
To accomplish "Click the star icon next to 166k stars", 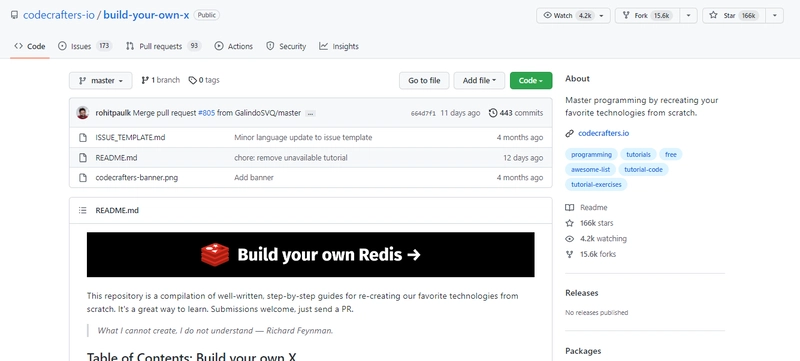I will tap(570, 223).
